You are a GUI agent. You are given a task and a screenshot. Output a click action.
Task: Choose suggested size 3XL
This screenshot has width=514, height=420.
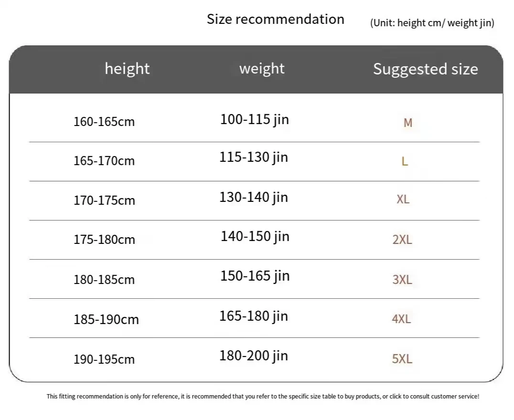click(402, 279)
